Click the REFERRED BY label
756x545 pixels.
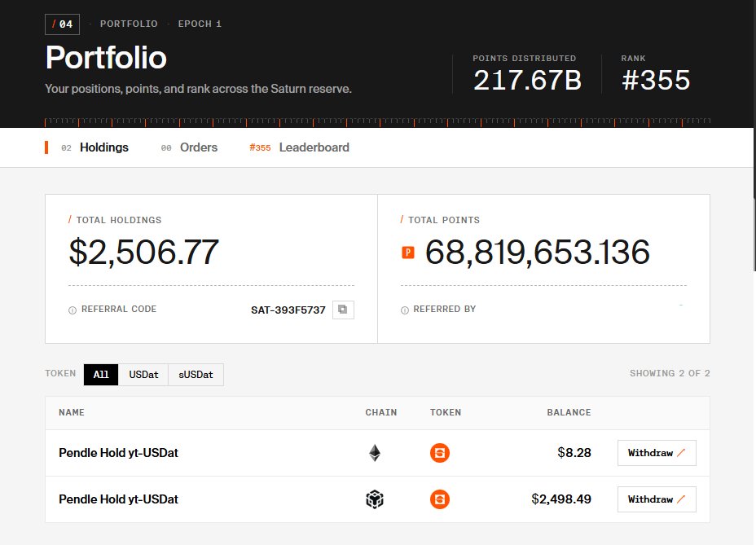point(445,309)
